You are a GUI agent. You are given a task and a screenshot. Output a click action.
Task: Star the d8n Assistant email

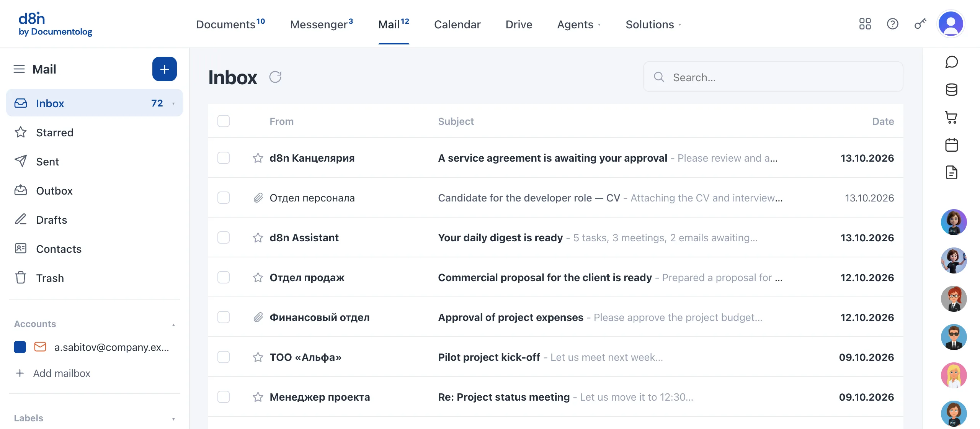tap(258, 237)
